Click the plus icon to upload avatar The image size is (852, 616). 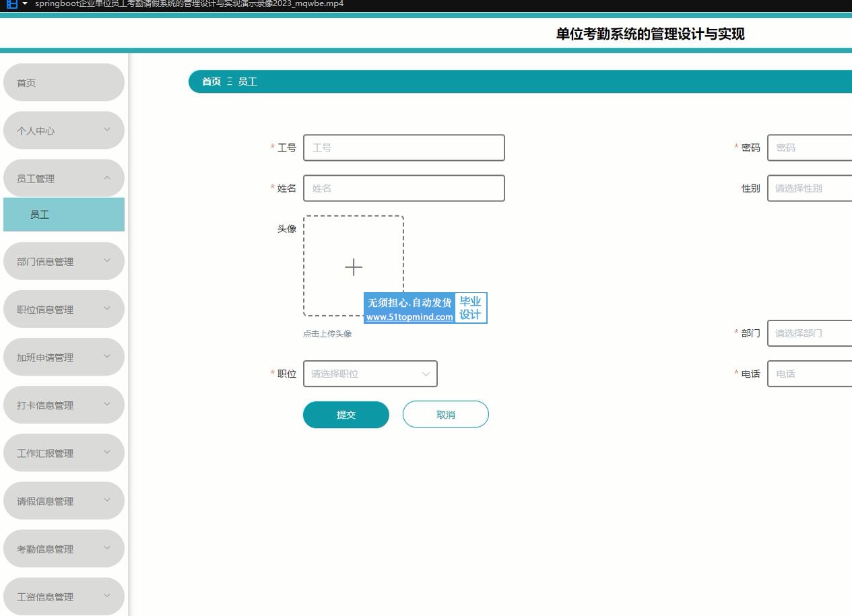353,267
